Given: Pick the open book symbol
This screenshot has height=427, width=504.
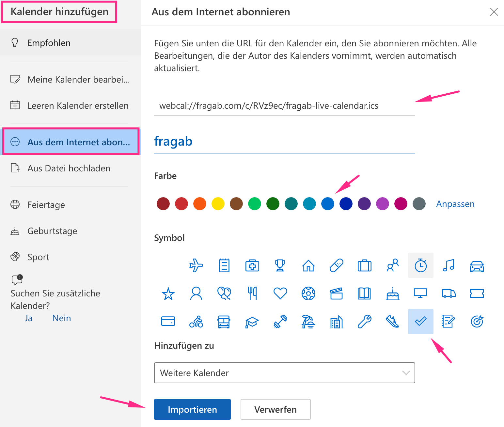Looking at the screenshot, I should 365,293.
